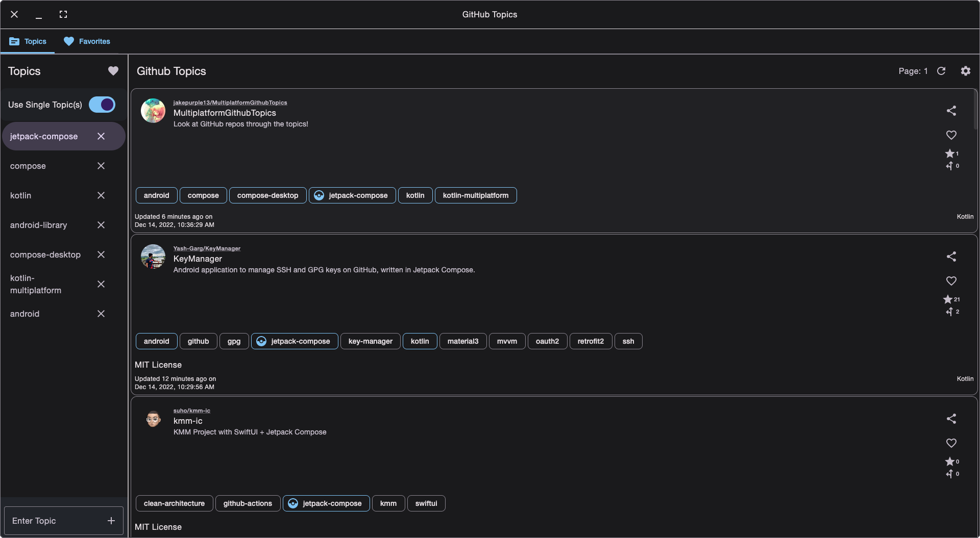This screenshot has width=980, height=538.
Task: Favorite the MultiplatformGithubTopics repo
Action: pyautogui.click(x=951, y=135)
